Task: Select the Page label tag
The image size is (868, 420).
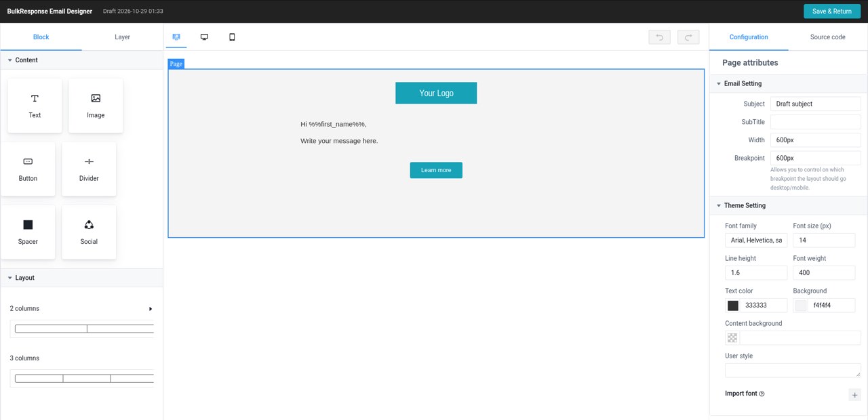Action: click(176, 64)
